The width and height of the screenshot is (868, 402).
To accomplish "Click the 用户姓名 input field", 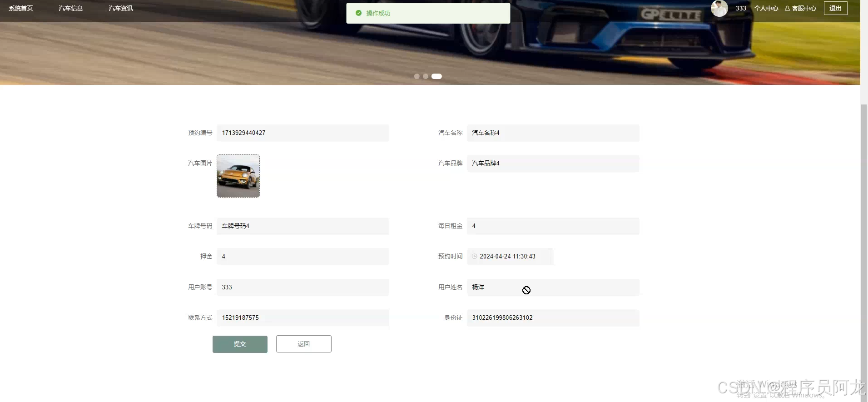I will (x=553, y=287).
